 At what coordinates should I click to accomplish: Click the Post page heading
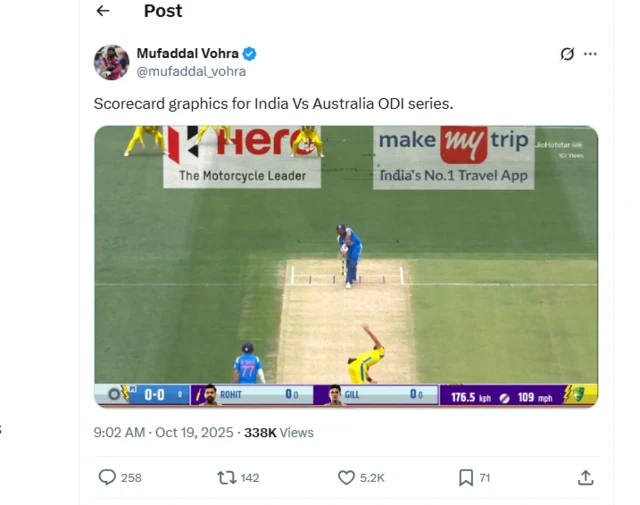(x=163, y=11)
